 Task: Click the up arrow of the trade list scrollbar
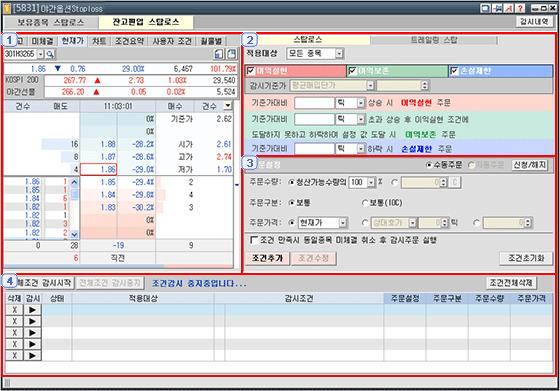(x=74, y=182)
